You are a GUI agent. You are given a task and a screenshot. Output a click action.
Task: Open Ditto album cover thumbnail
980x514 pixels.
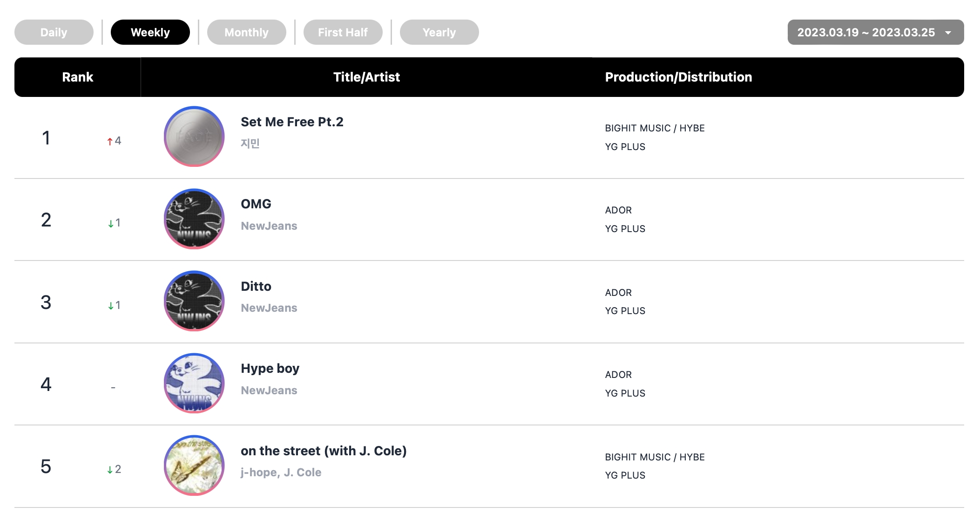(194, 301)
